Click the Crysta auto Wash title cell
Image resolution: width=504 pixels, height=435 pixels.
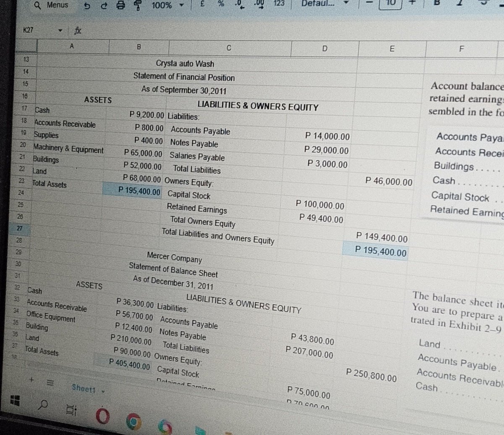pos(185,63)
